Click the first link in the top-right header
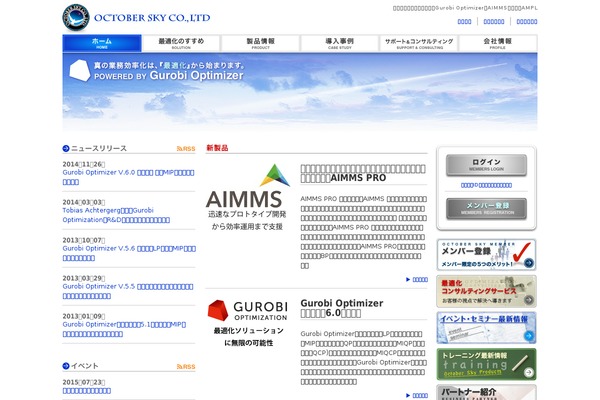600x400 pixels. coord(464,22)
